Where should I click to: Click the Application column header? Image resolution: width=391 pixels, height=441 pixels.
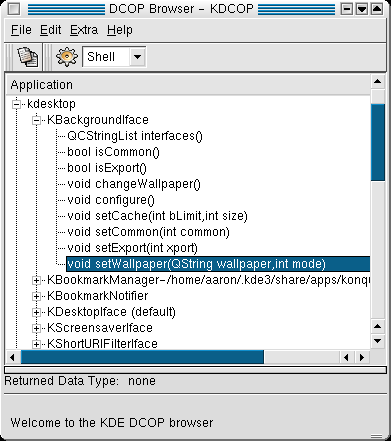(188, 85)
